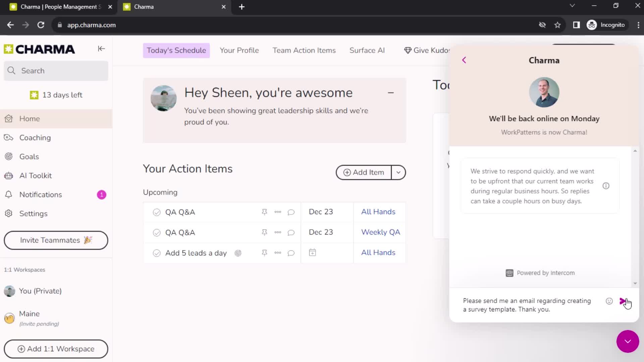Open Settings in sidebar
644x362 pixels.
[56, 214]
